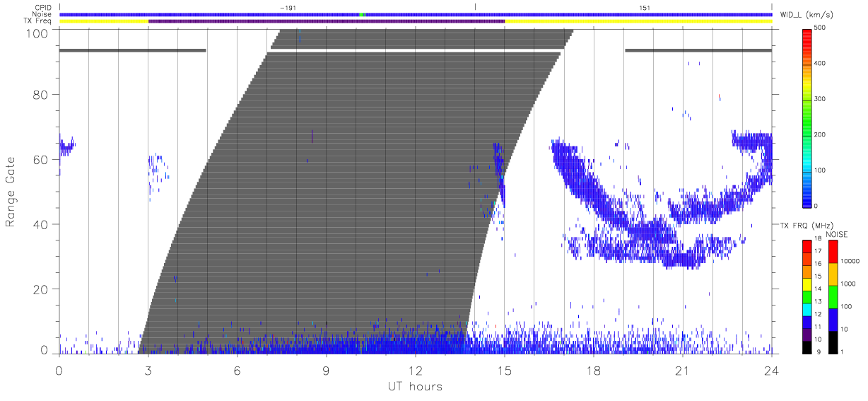
Task: Click the green spot on the Noise bar
Action: tap(362, 14)
